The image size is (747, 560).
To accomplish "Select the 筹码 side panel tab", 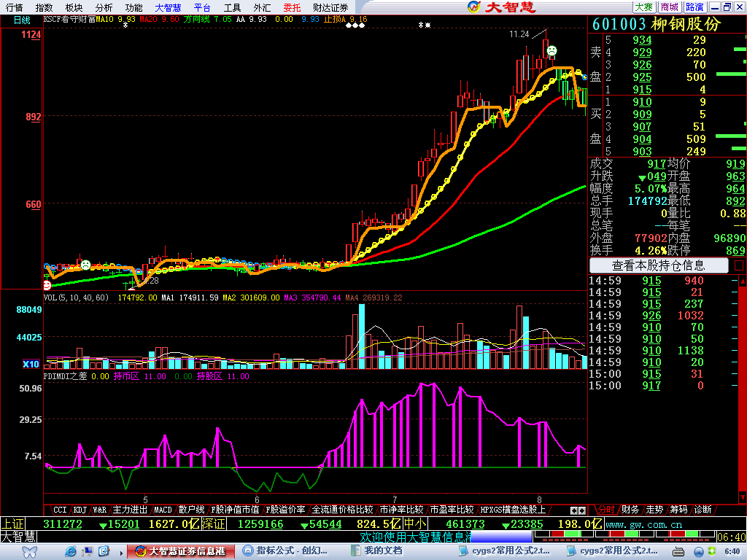I will [679, 510].
